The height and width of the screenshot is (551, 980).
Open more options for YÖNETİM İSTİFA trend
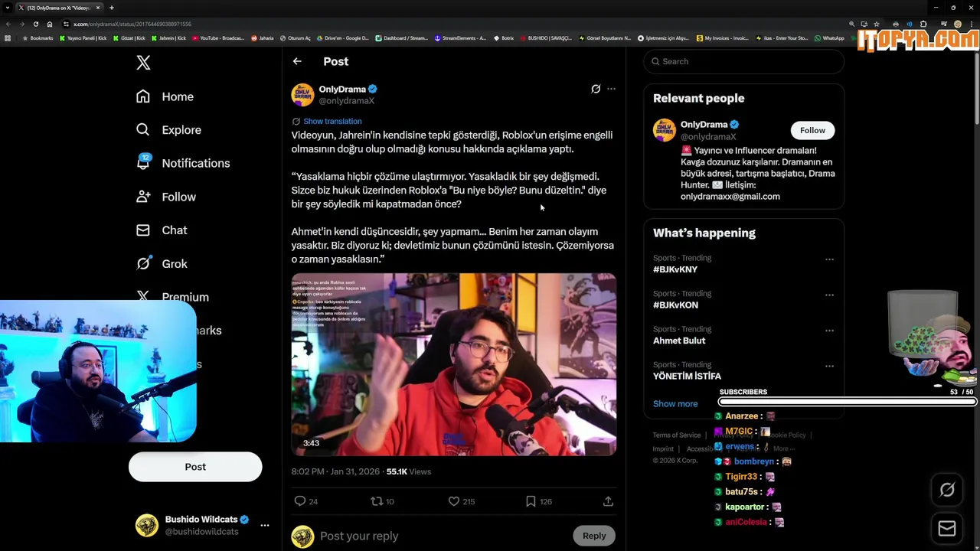(829, 366)
